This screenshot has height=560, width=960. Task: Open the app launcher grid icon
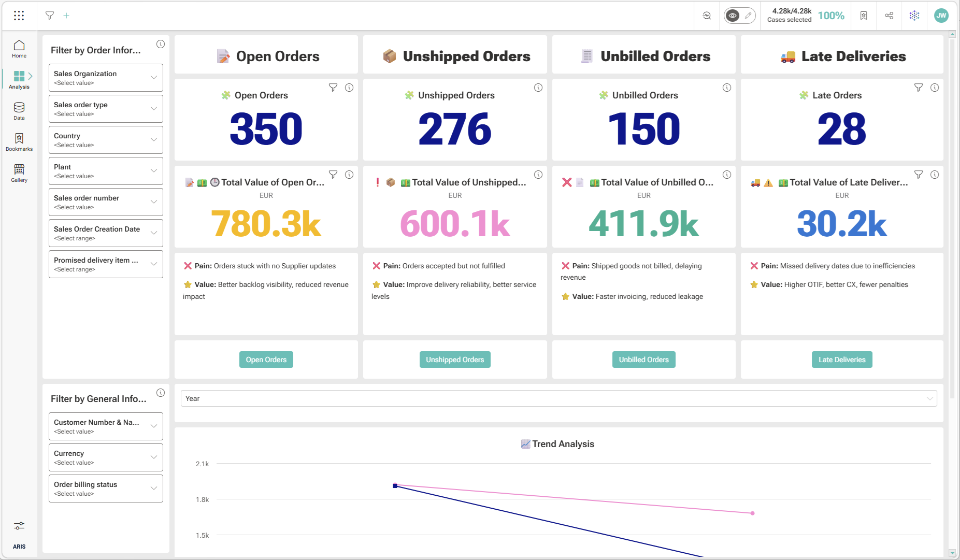19,16
